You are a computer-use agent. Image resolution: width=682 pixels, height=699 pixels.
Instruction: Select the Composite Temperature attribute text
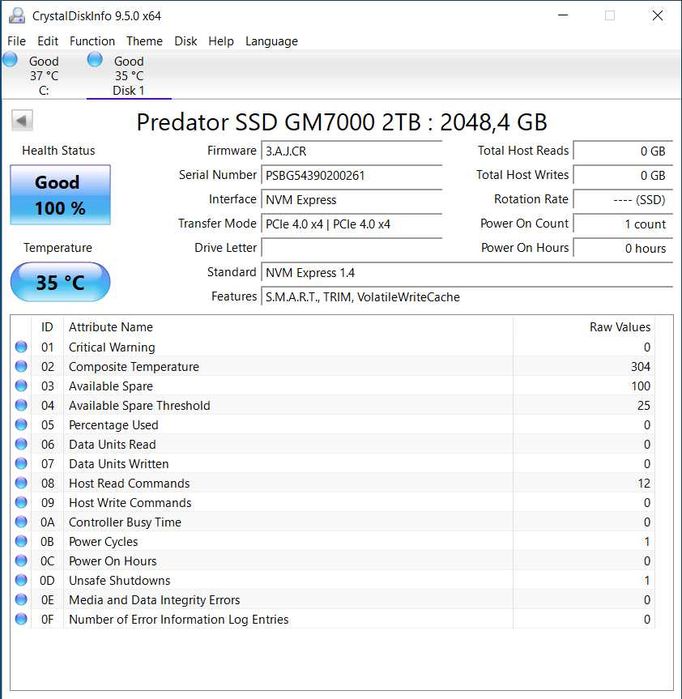tap(134, 366)
